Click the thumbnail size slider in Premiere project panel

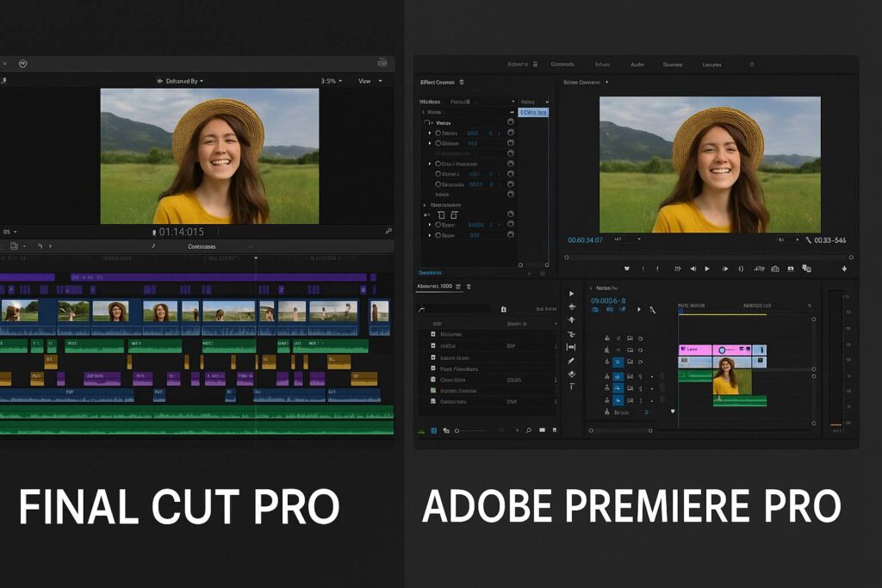(469, 430)
